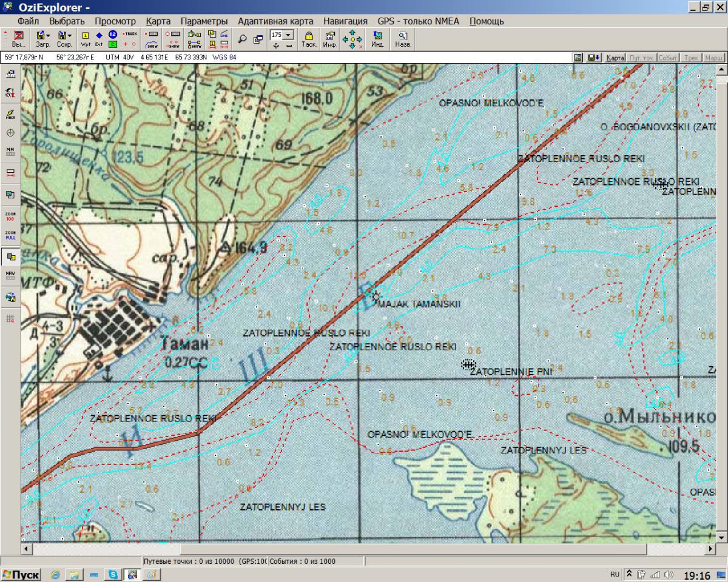Open the dropdown arrow next to Загр.

tap(49, 36)
